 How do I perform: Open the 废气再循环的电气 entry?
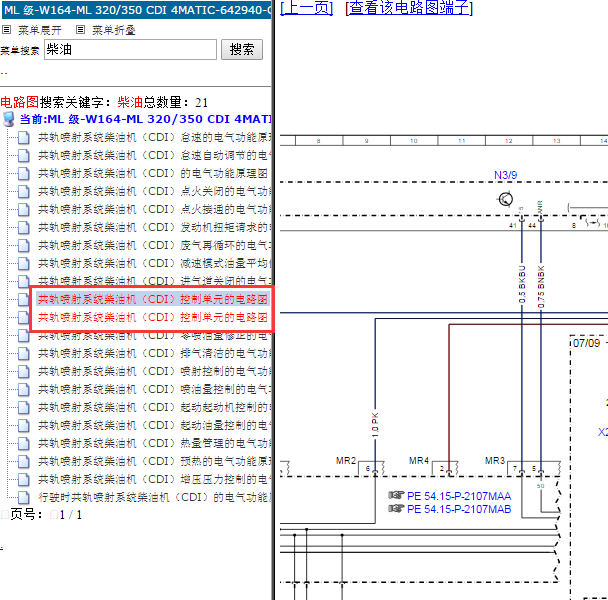click(154, 246)
